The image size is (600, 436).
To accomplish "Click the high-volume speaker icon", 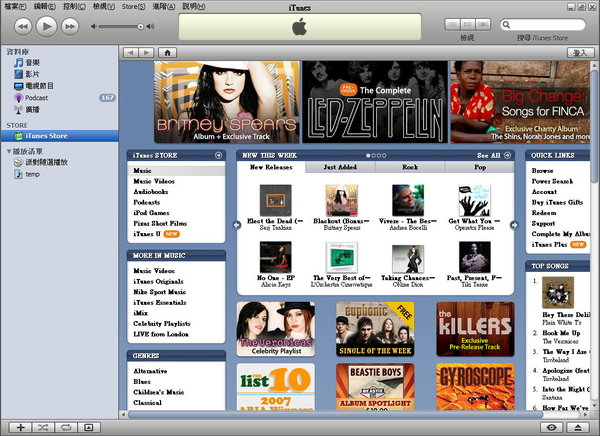I will coord(150,26).
